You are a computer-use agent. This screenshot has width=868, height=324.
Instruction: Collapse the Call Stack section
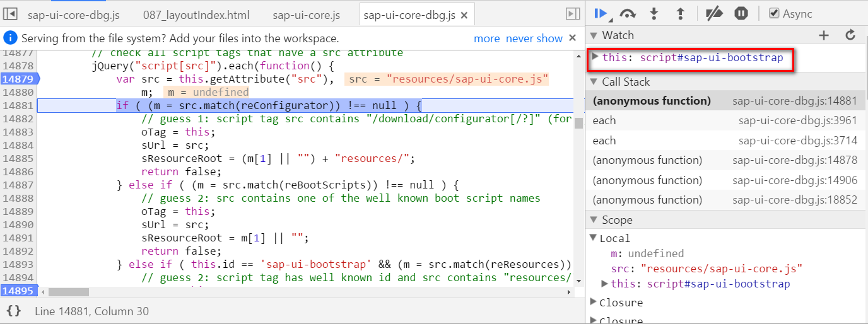(594, 82)
